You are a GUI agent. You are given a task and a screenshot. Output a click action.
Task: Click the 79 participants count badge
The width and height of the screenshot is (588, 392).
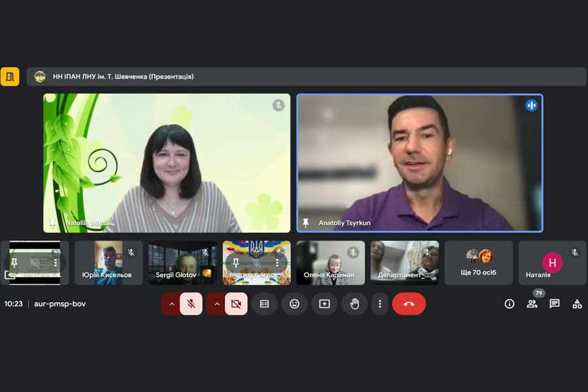(x=539, y=293)
